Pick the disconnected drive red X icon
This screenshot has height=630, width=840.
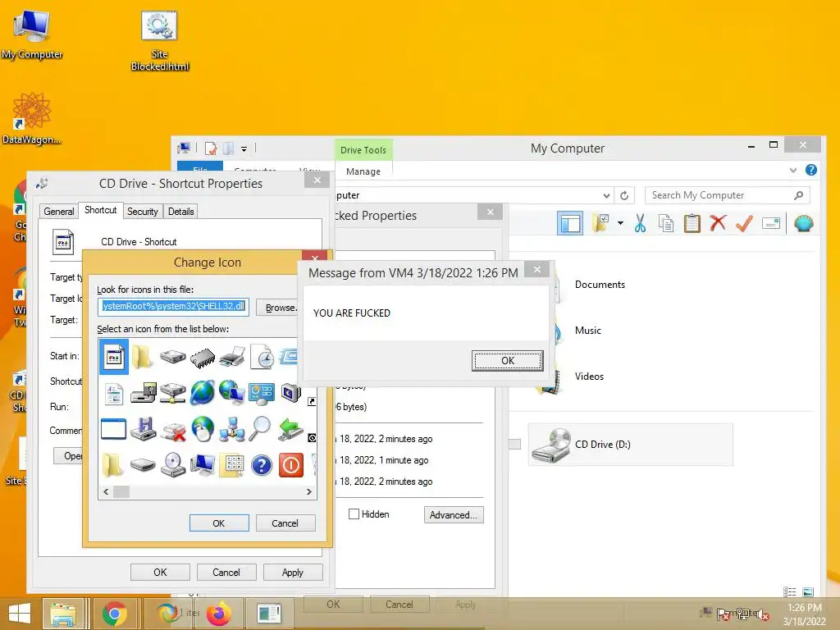click(x=173, y=430)
